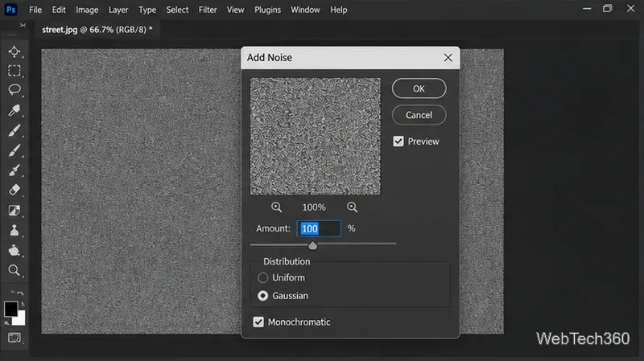Open the Type menu

pos(147,10)
